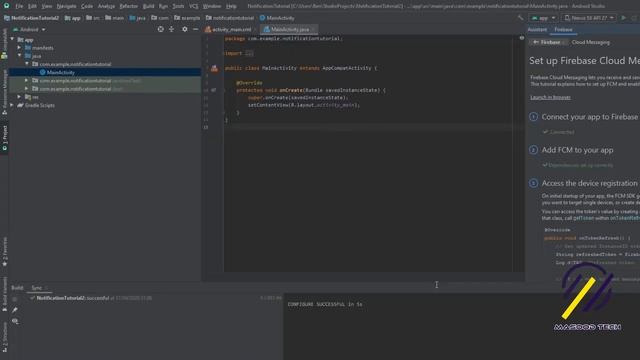Open the Sync tab in Build panel
The height and width of the screenshot is (360, 640).
point(37,288)
